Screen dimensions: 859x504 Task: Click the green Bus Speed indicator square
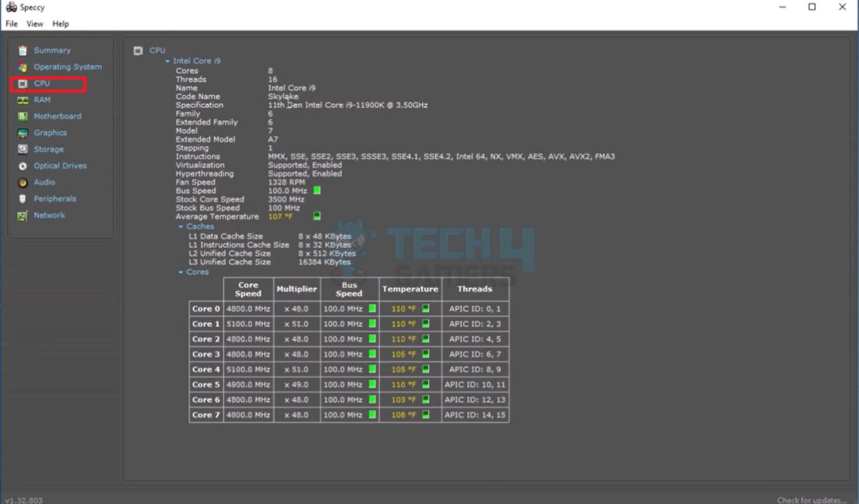point(317,191)
